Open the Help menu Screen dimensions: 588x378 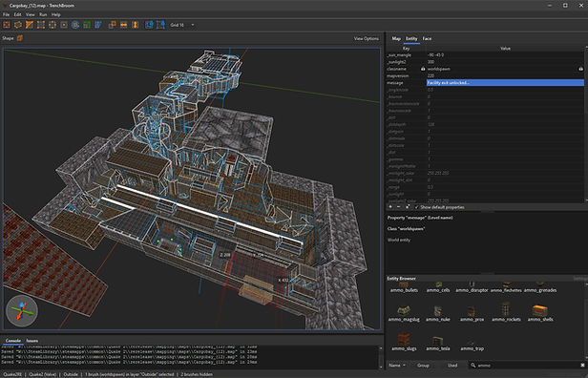(56, 14)
